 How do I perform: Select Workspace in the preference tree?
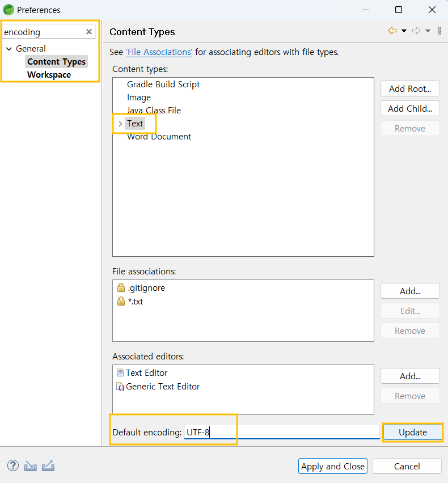pyautogui.click(x=49, y=74)
